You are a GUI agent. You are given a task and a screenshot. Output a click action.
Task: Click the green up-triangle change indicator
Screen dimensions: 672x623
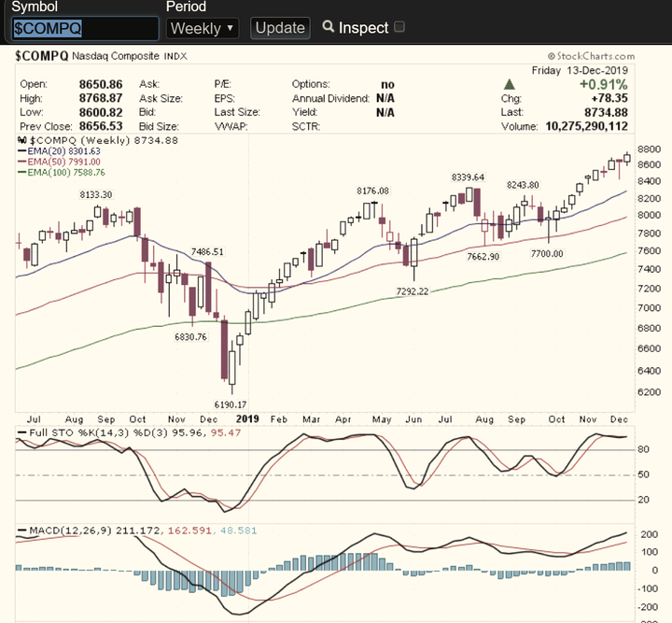[x=510, y=84]
